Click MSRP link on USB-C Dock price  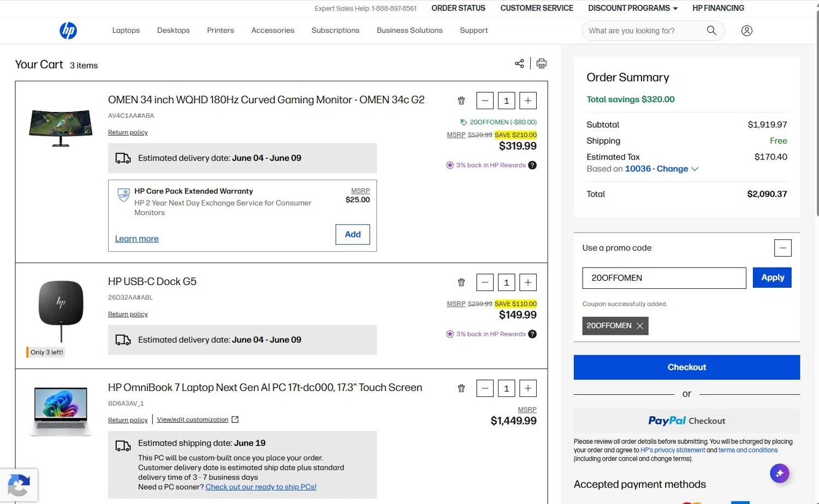(x=456, y=304)
